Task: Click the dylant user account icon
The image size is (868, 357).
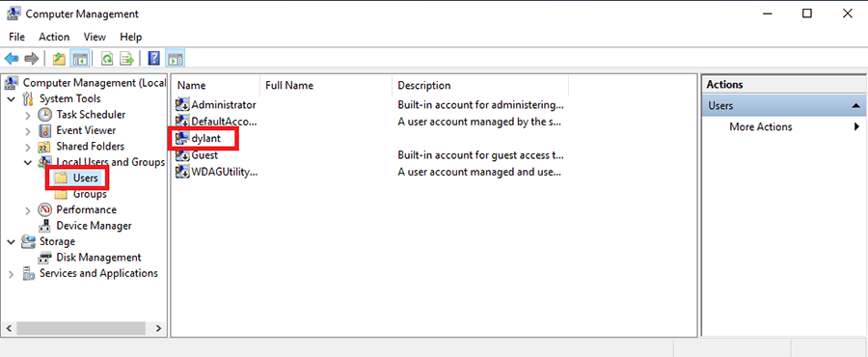Action: pos(182,138)
